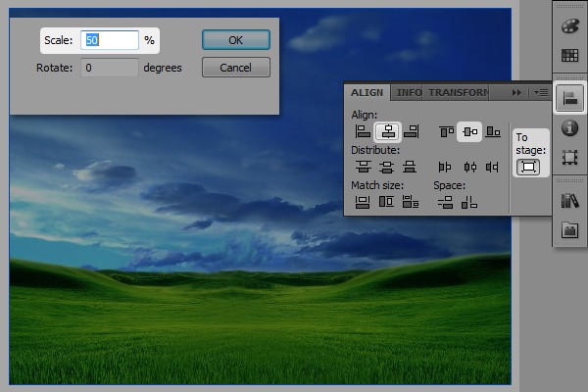Open the Color panel palette icon
This screenshot has width=588, height=392.
pyautogui.click(x=570, y=26)
